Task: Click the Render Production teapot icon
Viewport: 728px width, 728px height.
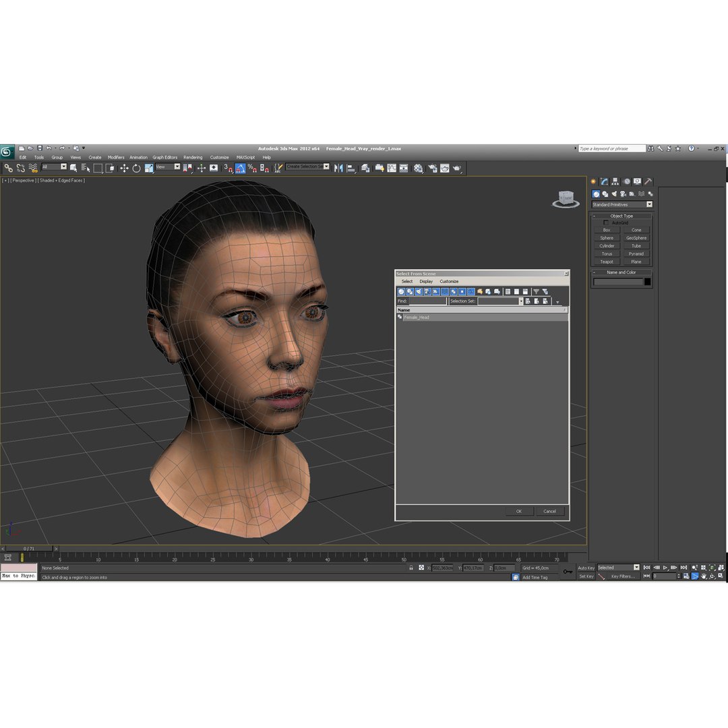Action: click(x=457, y=168)
